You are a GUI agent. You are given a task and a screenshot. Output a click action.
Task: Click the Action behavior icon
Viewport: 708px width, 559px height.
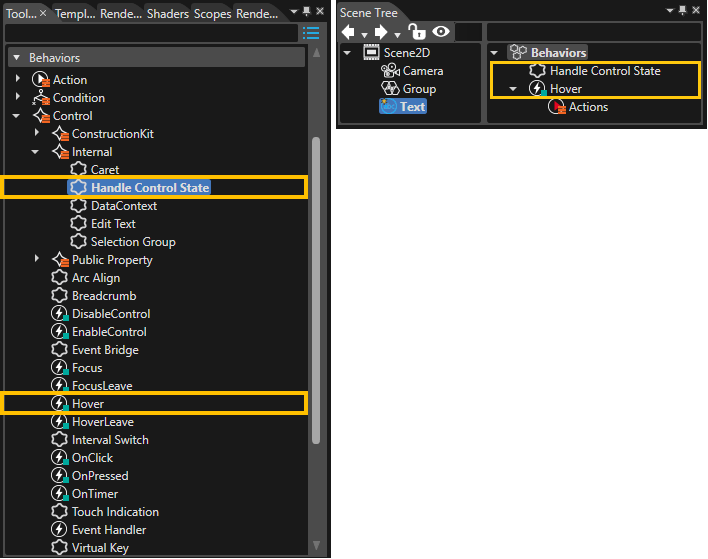tap(41, 79)
